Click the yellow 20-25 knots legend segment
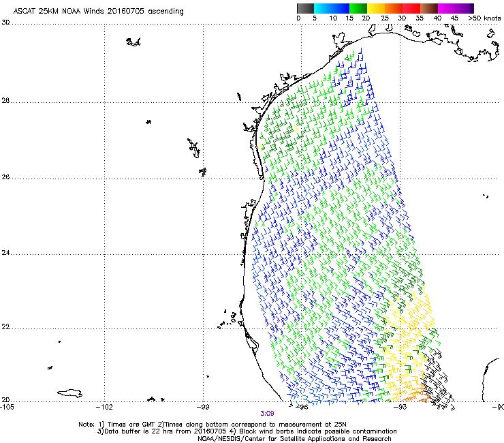Image resolution: width=504 pixels, height=443 pixels. pos(376,8)
